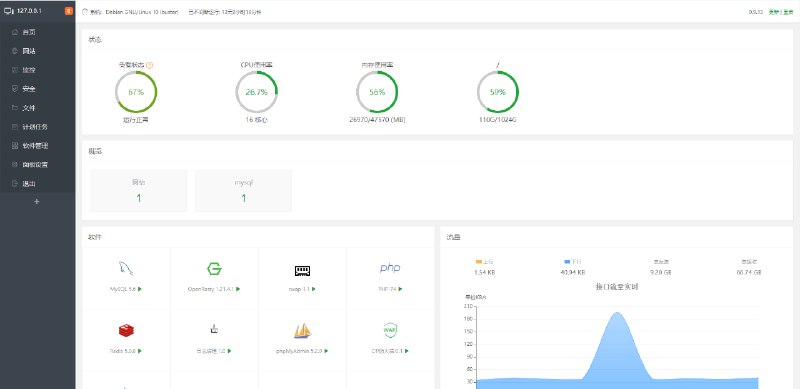800x389 pixels.
Task: Click the orange notification badge beside 127.0.0.1
Action: pos(69,11)
